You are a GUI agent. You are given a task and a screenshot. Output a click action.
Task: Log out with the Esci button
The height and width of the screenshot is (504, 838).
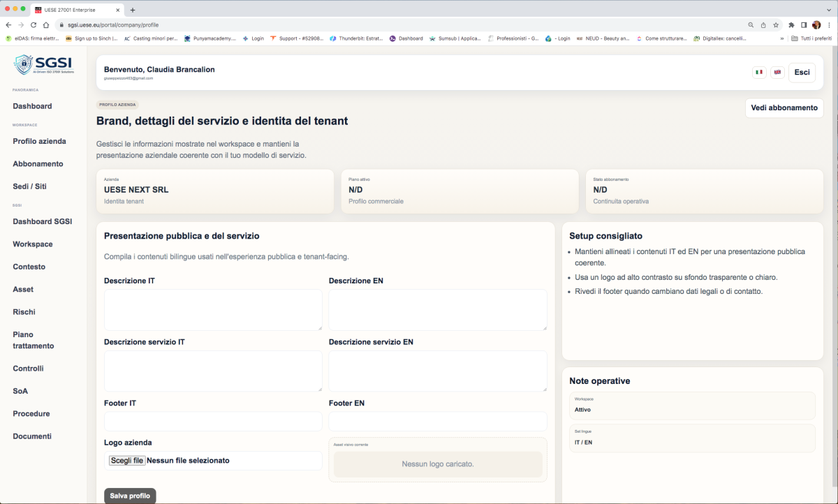(x=802, y=73)
